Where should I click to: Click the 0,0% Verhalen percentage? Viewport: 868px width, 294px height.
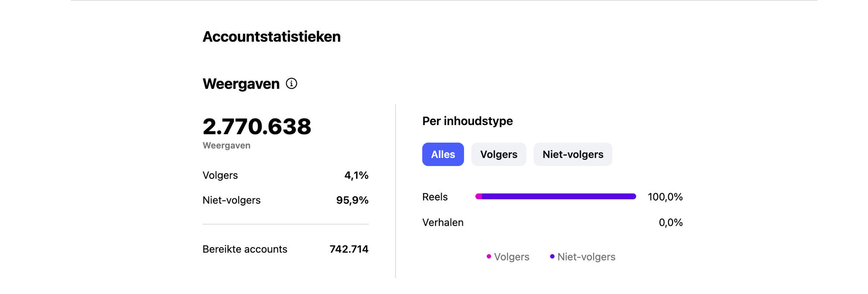point(670,222)
